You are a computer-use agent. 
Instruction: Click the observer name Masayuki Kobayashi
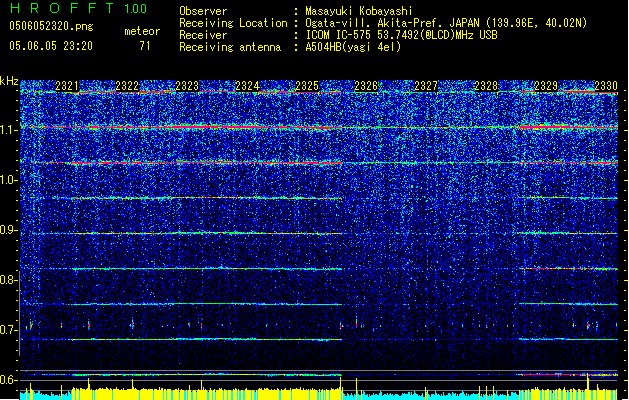click(359, 11)
